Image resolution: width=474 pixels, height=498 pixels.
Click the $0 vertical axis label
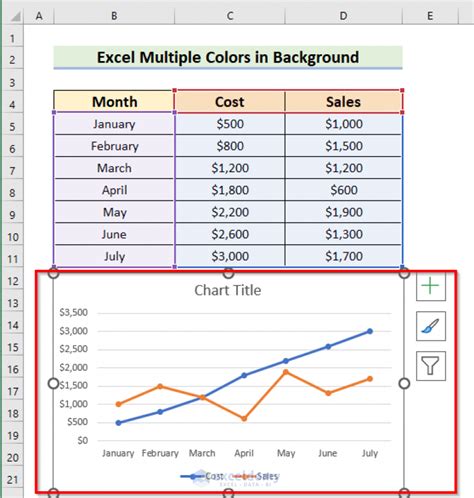point(82,441)
